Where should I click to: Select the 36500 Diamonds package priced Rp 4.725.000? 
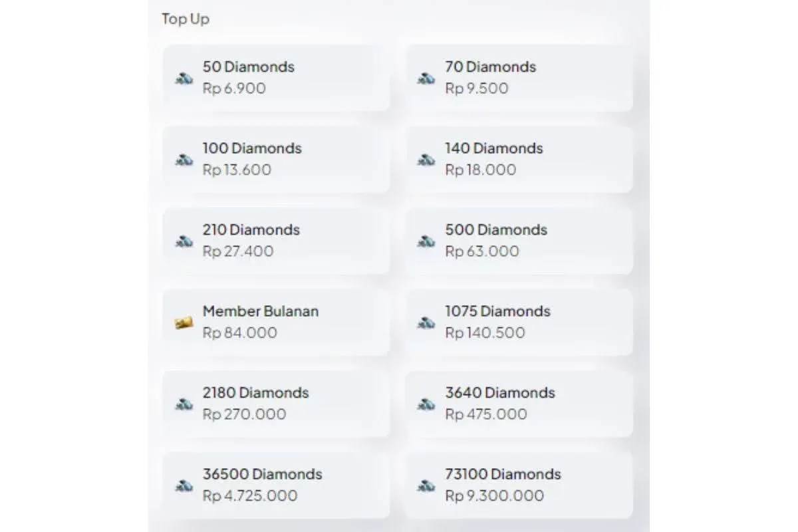[x=276, y=484]
